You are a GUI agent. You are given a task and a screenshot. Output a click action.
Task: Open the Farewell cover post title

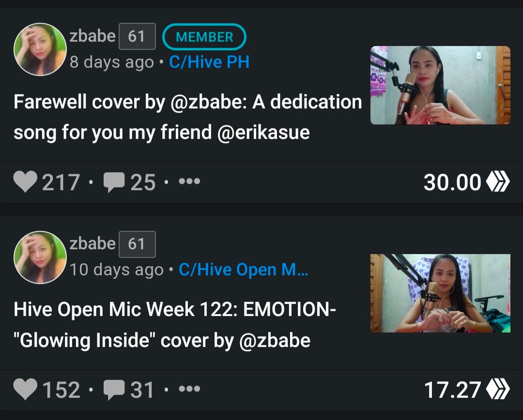point(188,117)
